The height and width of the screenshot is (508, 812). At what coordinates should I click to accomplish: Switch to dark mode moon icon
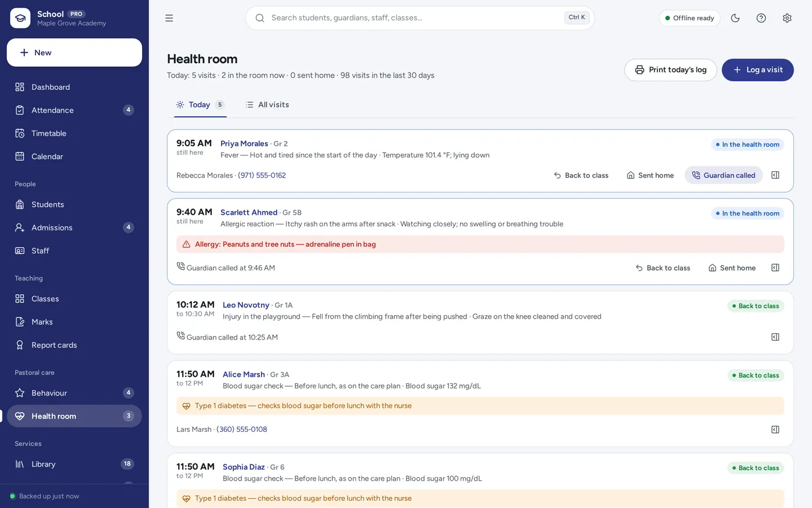point(735,18)
